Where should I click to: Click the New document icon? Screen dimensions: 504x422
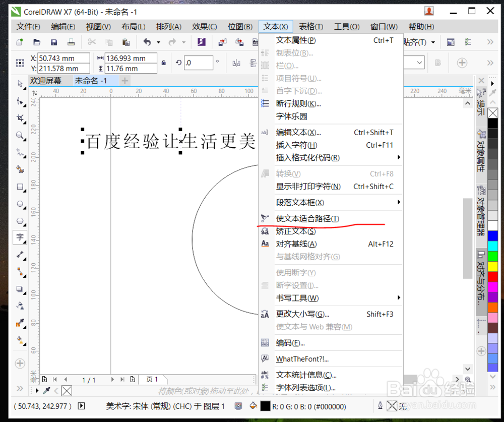[x=20, y=42]
